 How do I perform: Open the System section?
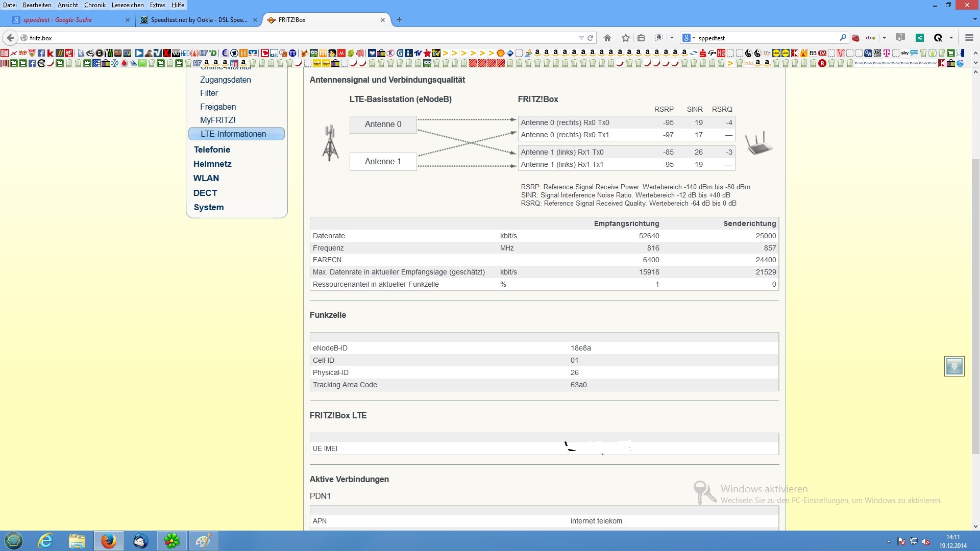coord(209,207)
